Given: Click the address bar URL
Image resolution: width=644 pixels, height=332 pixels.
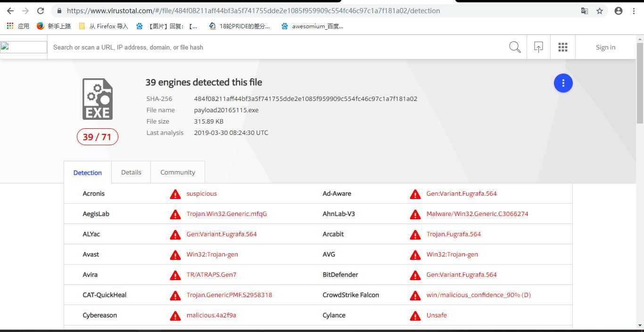Looking at the screenshot, I should point(254,10).
